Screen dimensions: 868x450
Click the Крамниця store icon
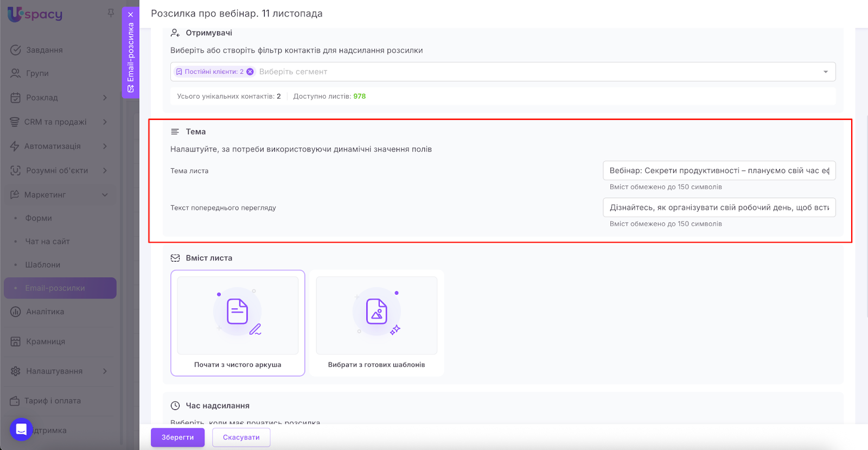(x=15, y=341)
